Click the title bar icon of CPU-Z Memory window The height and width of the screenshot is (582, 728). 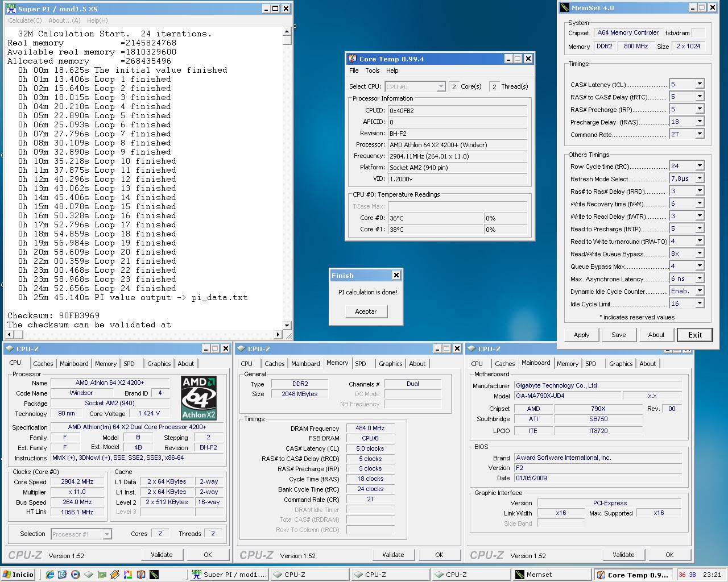coord(241,349)
